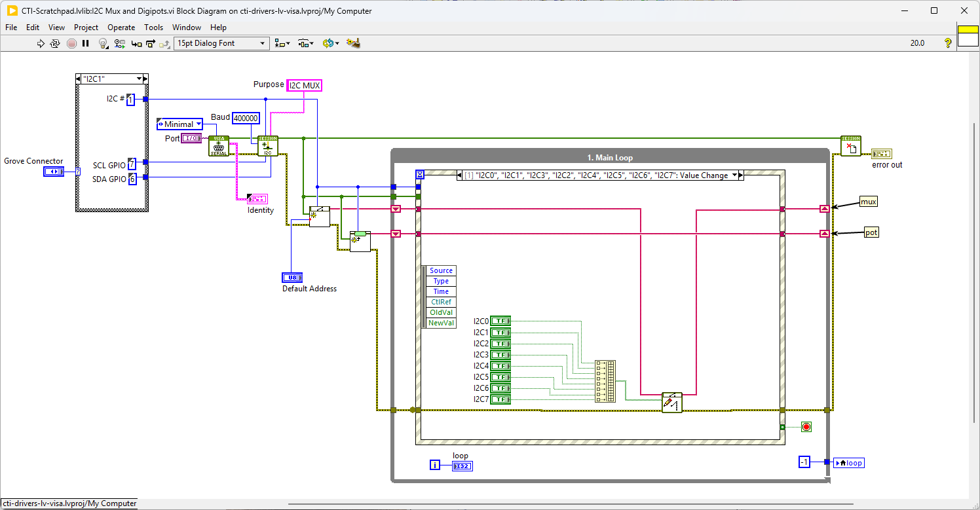Click the event timeout hourglass terminal

pyautogui.click(x=420, y=174)
